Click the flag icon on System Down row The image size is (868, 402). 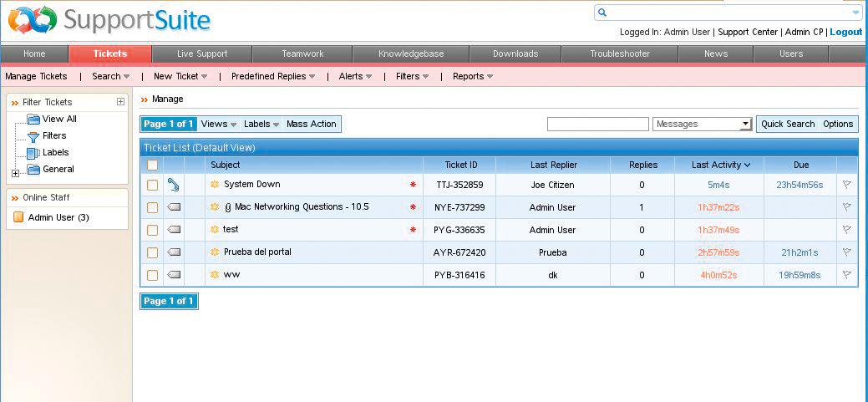point(846,185)
